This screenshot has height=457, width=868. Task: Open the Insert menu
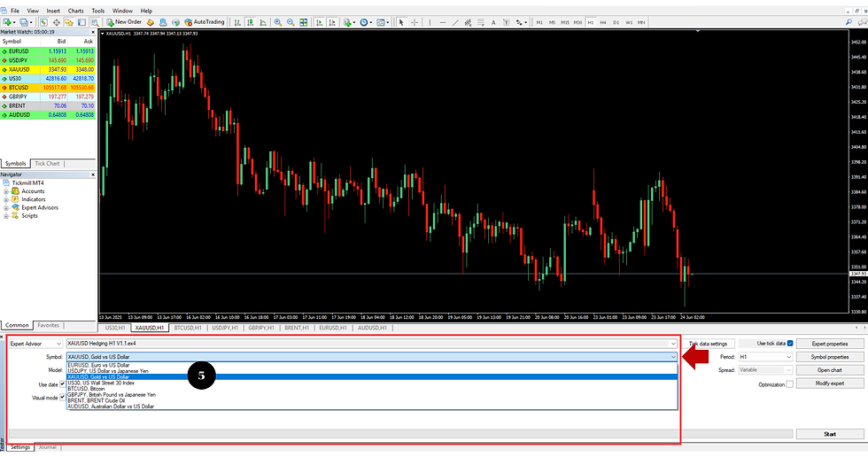pos(53,11)
